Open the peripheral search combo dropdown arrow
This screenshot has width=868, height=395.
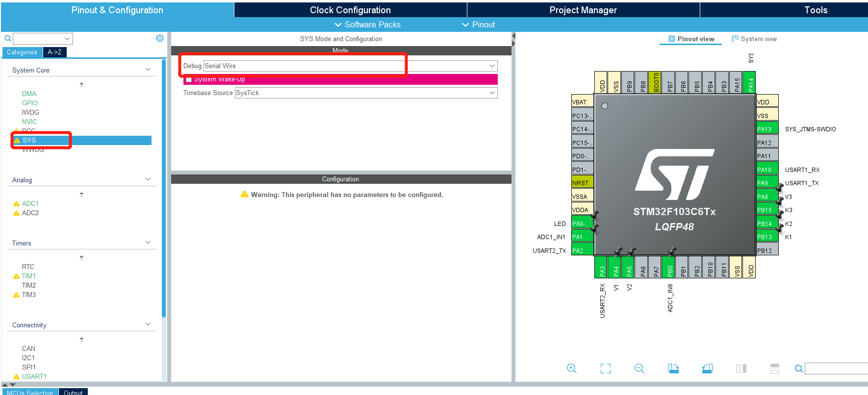point(67,39)
